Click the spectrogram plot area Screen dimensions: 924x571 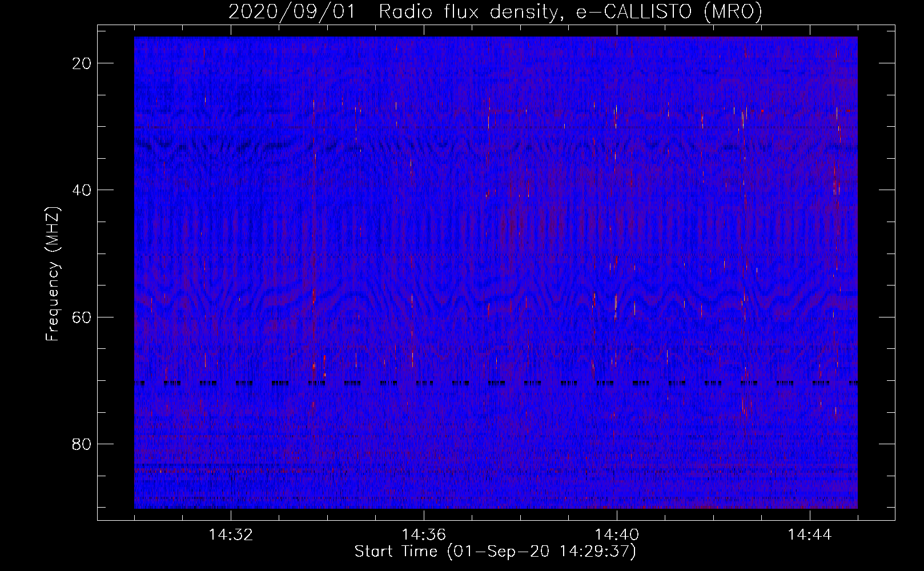[496, 272]
